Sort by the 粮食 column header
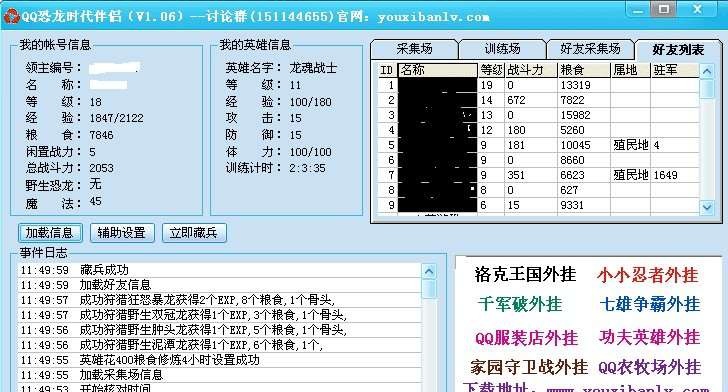Screen dimensions: 728x392 coord(584,70)
